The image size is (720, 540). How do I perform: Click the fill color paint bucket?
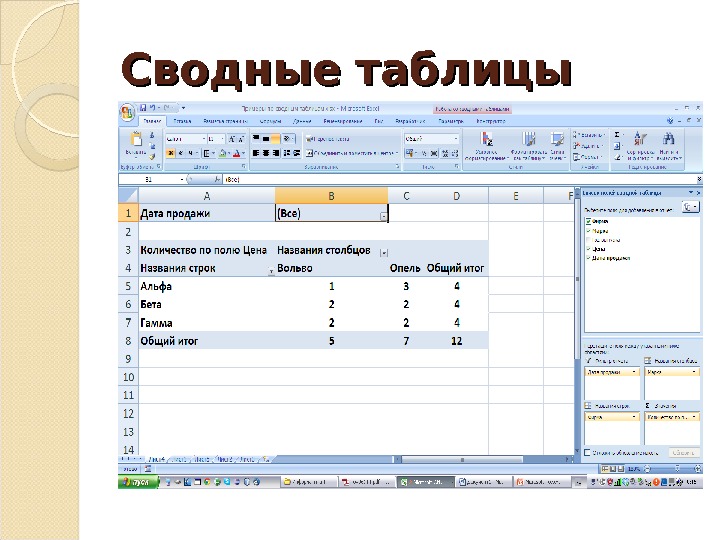tap(223, 153)
